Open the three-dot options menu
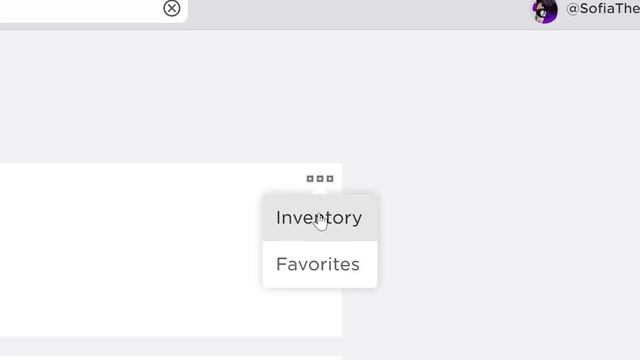Screen dimensions: 640x360 [x=320, y=179]
